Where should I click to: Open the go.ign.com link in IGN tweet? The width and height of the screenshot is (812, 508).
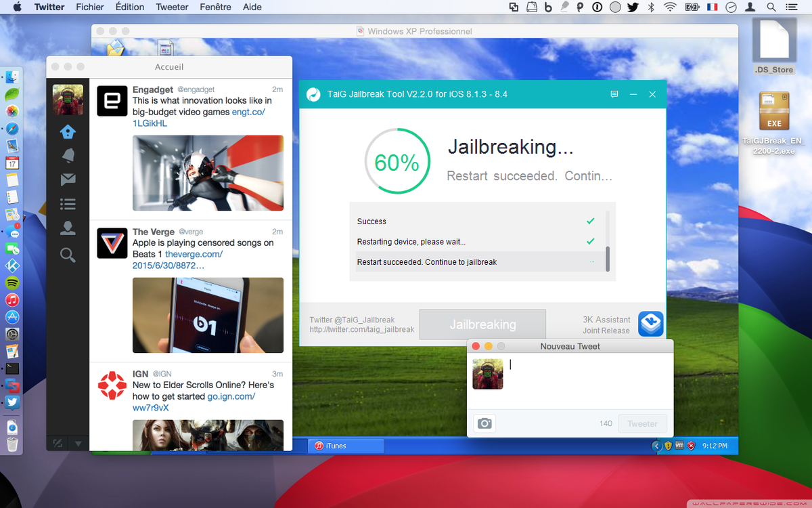coord(194,402)
